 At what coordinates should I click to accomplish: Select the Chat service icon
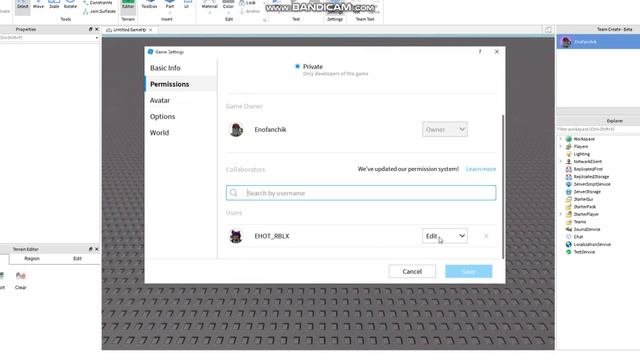(x=569, y=237)
